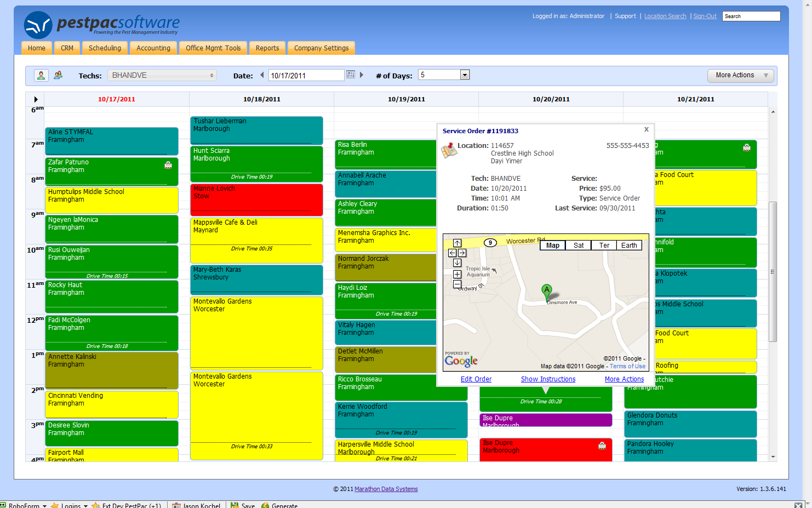
Task: Open the Company Settings tab
Action: 321,48
